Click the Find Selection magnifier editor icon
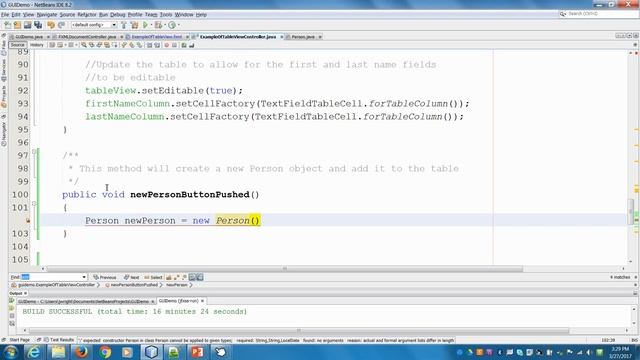 click(84, 45)
